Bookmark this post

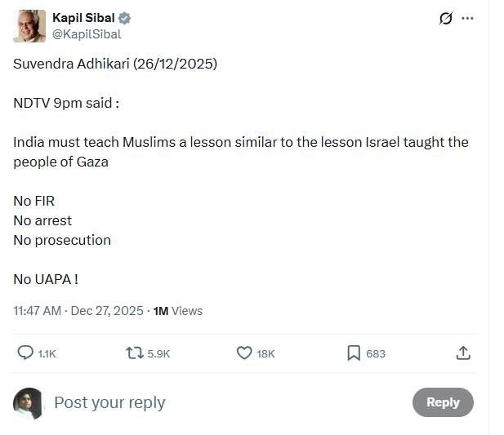pyautogui.click(x=354, y=353)
